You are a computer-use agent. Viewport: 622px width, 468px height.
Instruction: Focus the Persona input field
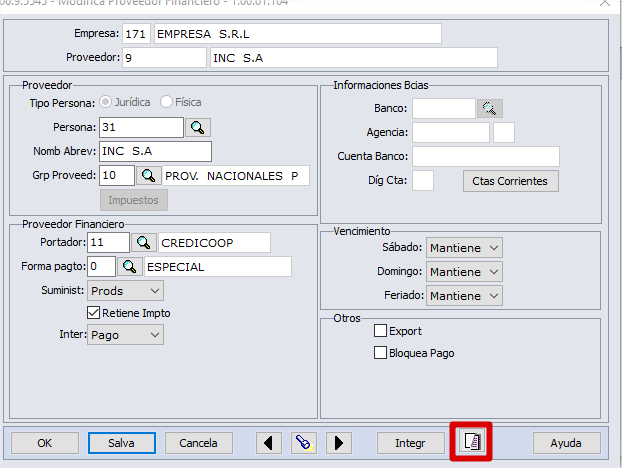coord(141,127)
